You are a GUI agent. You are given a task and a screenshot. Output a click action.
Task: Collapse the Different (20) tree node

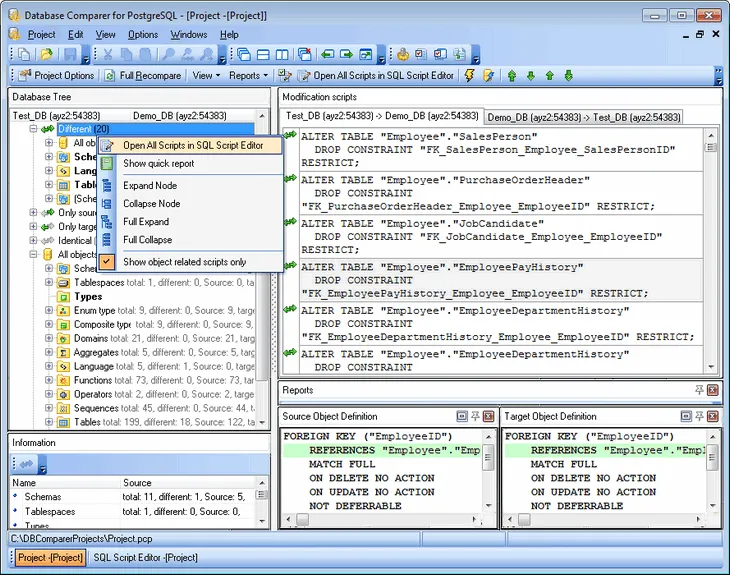[34, 129]
